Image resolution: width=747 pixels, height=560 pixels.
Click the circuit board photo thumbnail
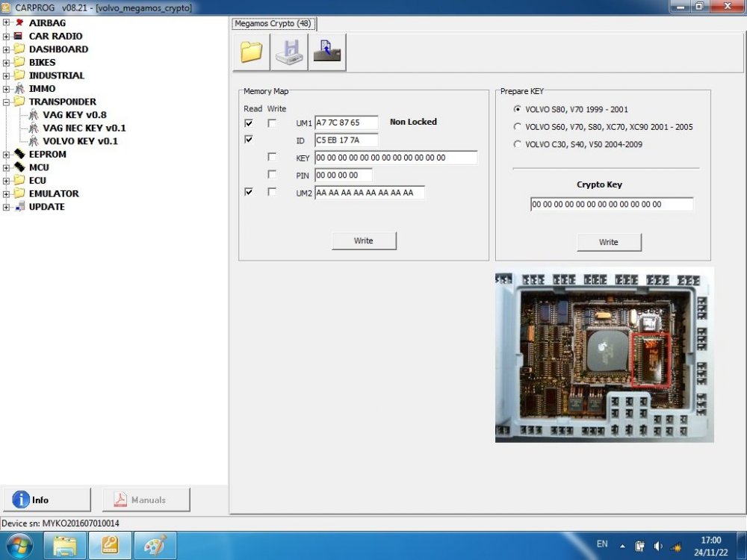pyautogui.click(x=604, y=356)
